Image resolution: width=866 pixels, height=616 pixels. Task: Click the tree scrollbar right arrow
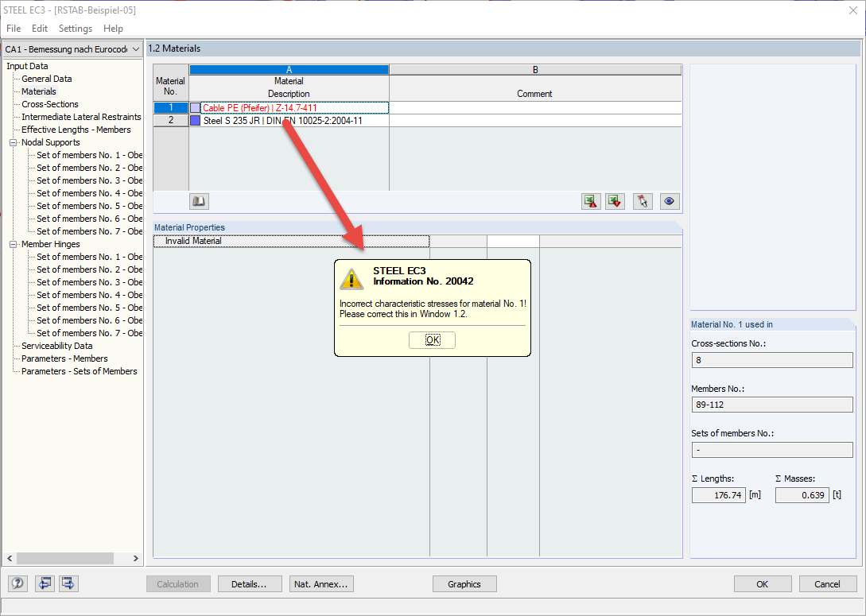click(x=136, y=559)
